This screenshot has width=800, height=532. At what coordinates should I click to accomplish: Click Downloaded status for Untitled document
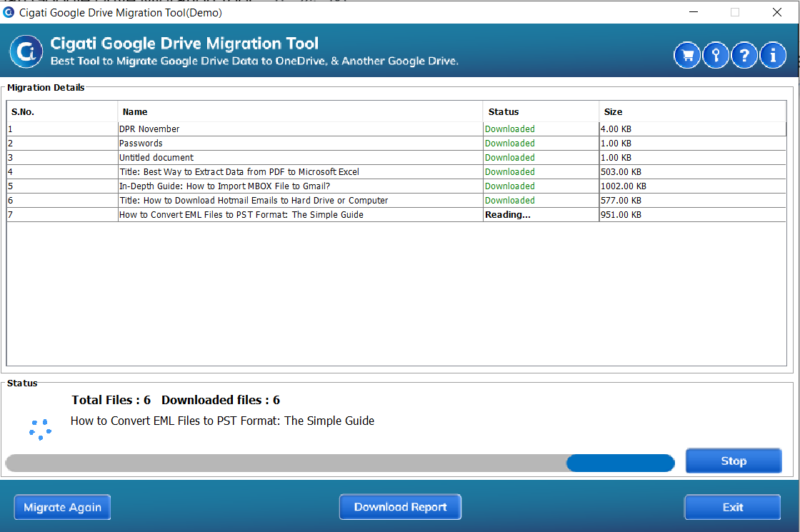coord(541,158)
